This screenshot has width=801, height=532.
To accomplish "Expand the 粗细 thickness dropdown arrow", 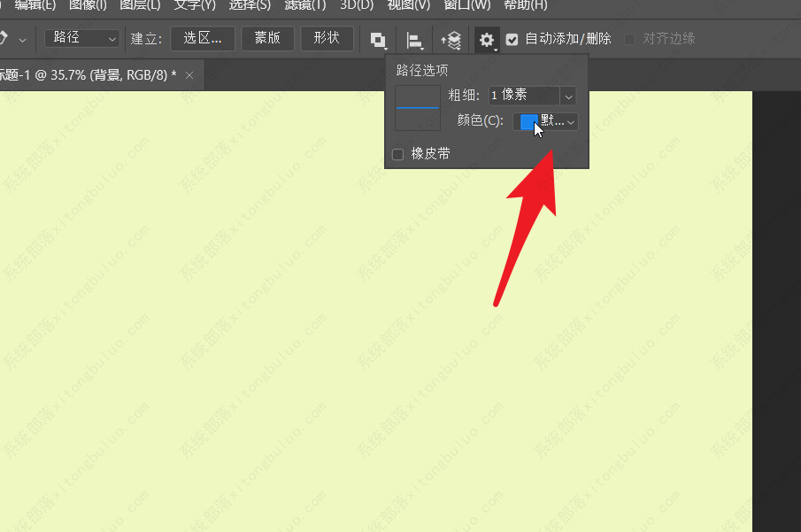I will pos(568,96).
